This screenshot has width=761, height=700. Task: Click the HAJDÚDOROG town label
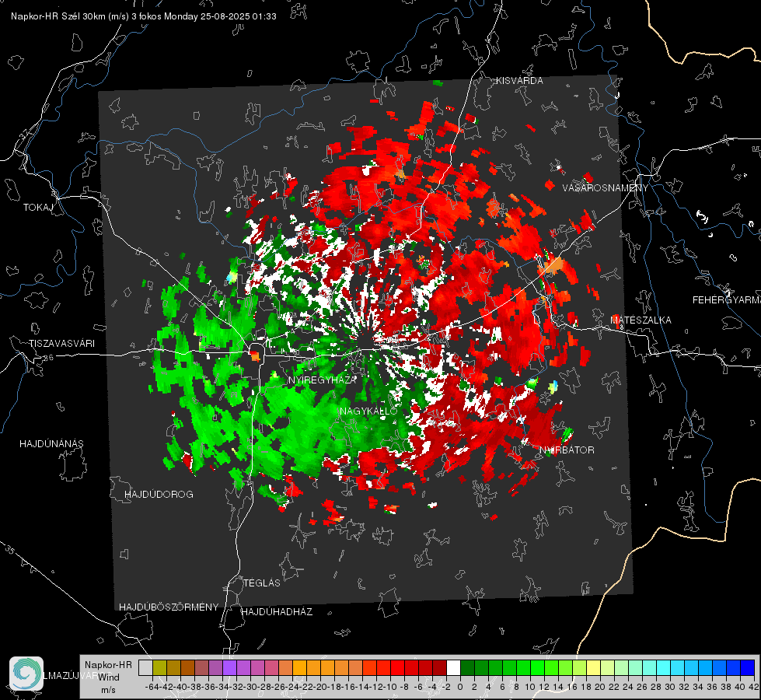159,495
